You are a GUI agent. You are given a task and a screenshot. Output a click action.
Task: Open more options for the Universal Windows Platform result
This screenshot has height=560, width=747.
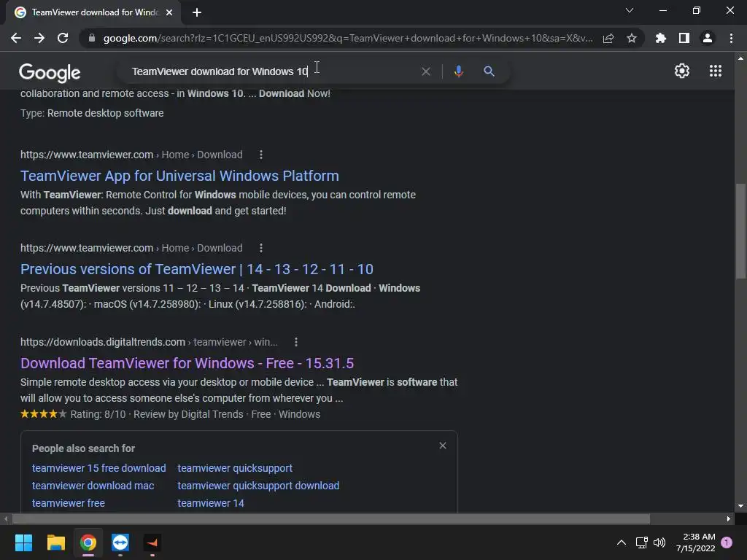[260, 155]
